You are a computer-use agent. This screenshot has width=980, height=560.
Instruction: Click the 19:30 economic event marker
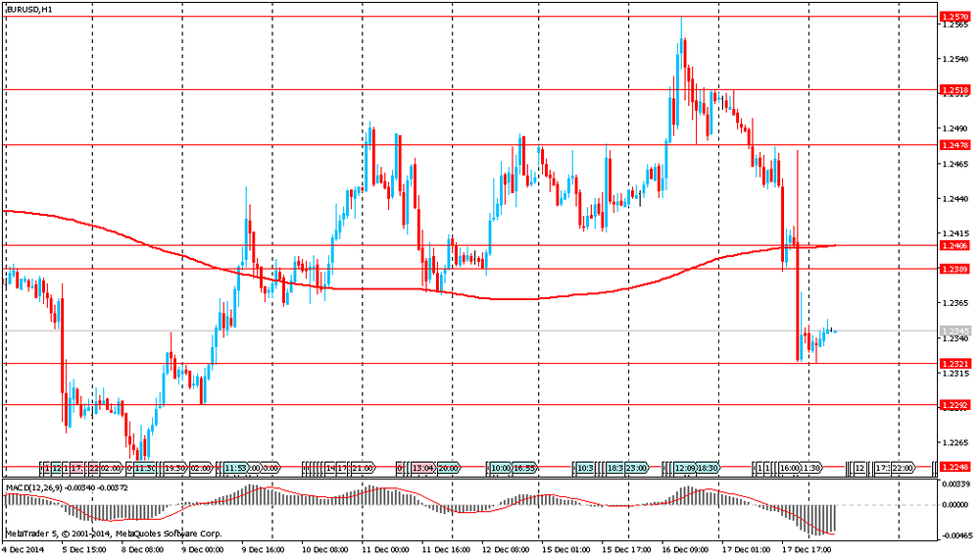tap(175, 469)
